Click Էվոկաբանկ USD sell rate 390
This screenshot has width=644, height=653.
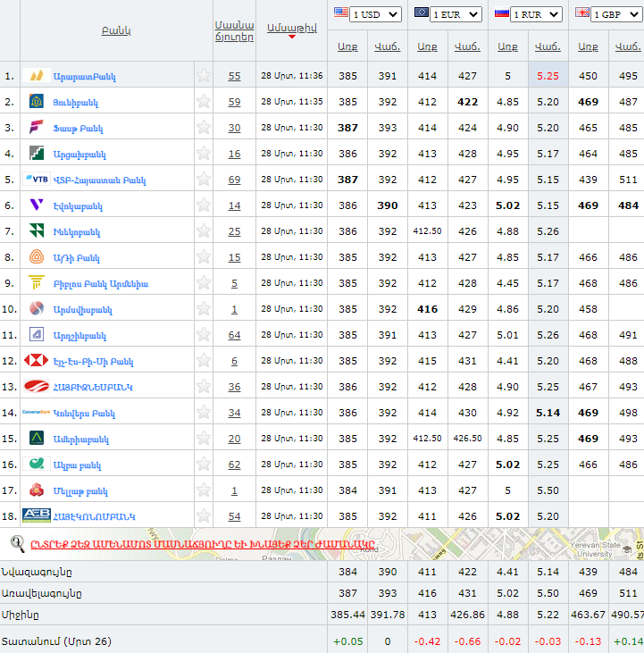coord(388,205)
